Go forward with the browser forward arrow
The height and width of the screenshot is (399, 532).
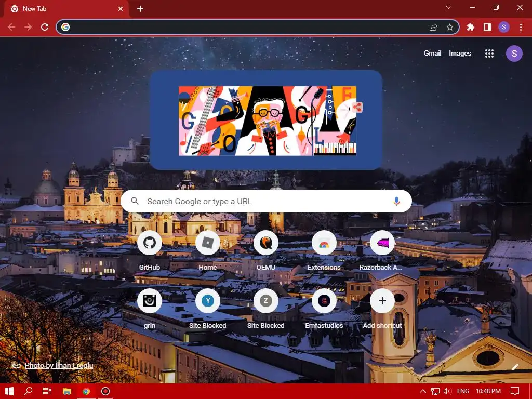[28, 27]
